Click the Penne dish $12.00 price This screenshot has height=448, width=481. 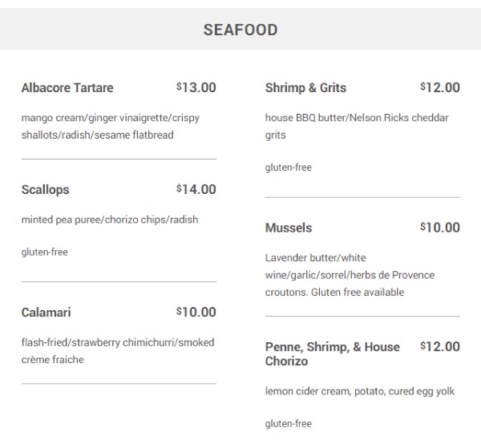point(440,346)
